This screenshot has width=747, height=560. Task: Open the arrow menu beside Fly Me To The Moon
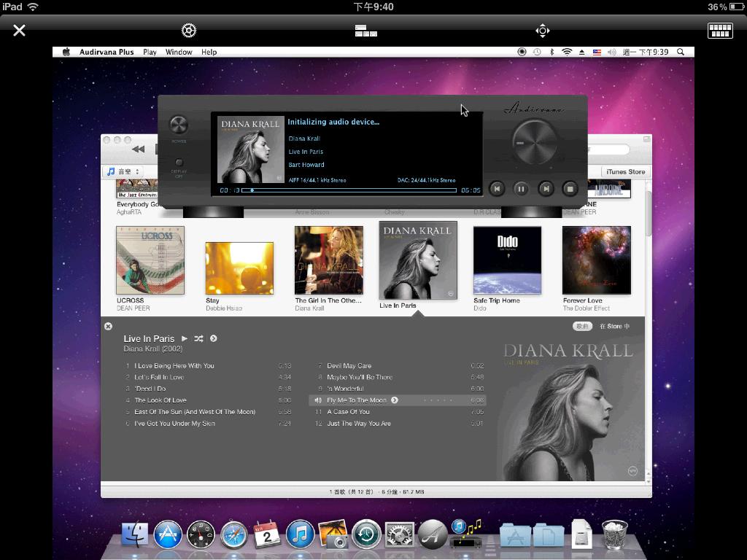point(395,400)
